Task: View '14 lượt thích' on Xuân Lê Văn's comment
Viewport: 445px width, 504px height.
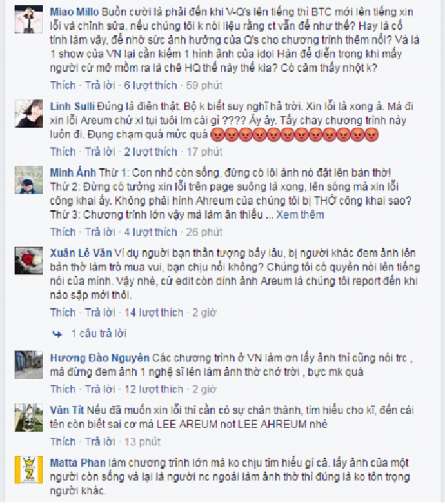Action: [153, 312]
